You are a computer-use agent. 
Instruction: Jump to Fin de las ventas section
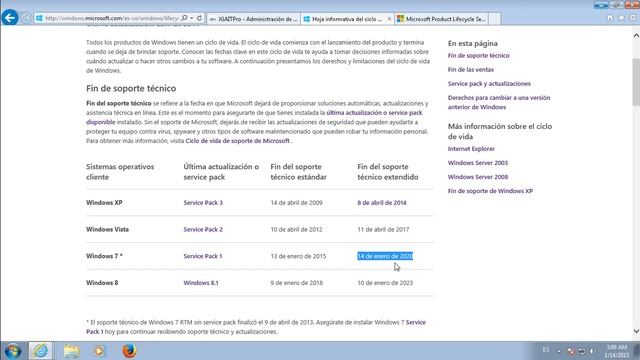coord(471,69)
